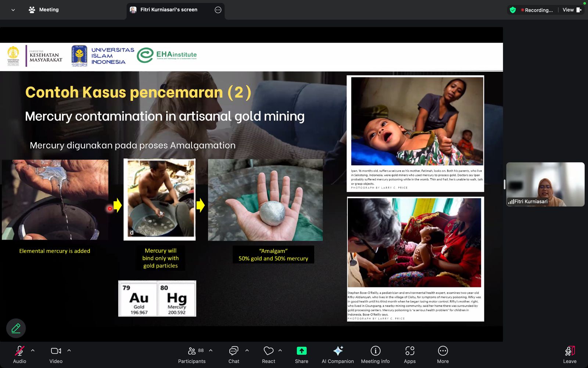Expand the video settings chevron
This screenshot has height=368, width=588.
[x=69, y=351]
